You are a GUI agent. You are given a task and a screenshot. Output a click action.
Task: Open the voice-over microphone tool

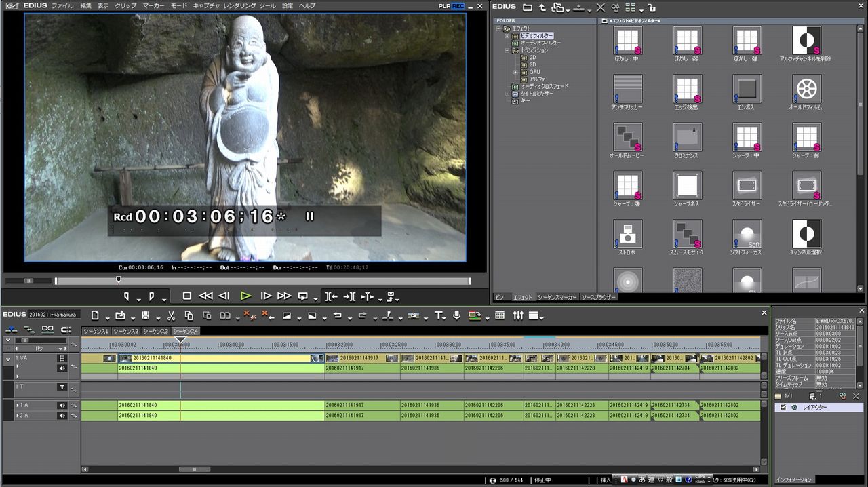[457, 315]
